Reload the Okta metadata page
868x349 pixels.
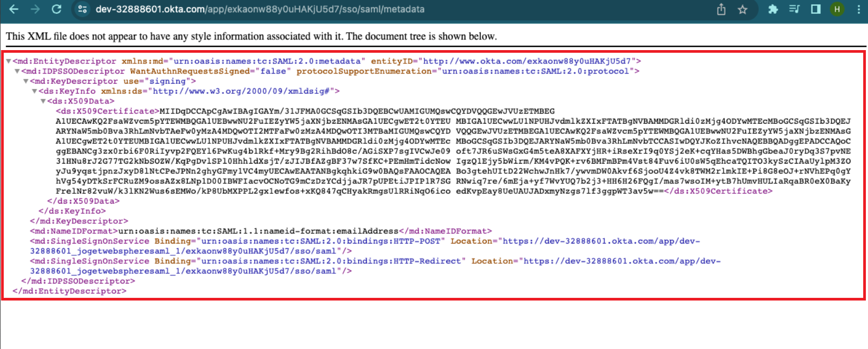pyautogui.click(x=57, y=9)
